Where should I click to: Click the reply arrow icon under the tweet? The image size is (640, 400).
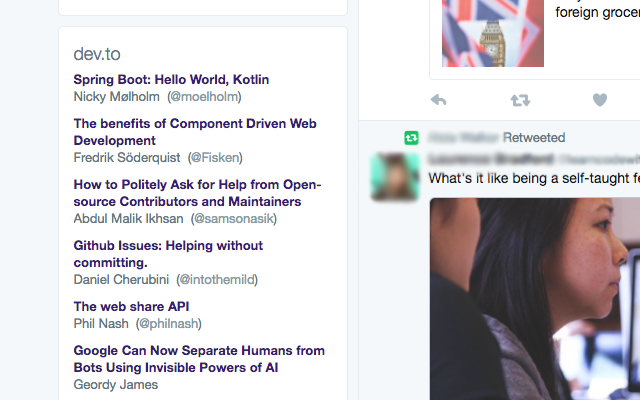pos(438,100)
